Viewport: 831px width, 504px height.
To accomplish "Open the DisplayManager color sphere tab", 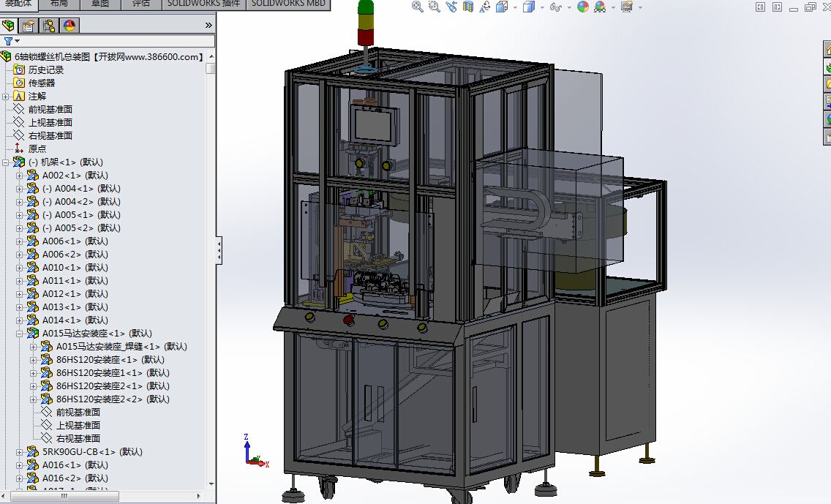I will (69, 26).
